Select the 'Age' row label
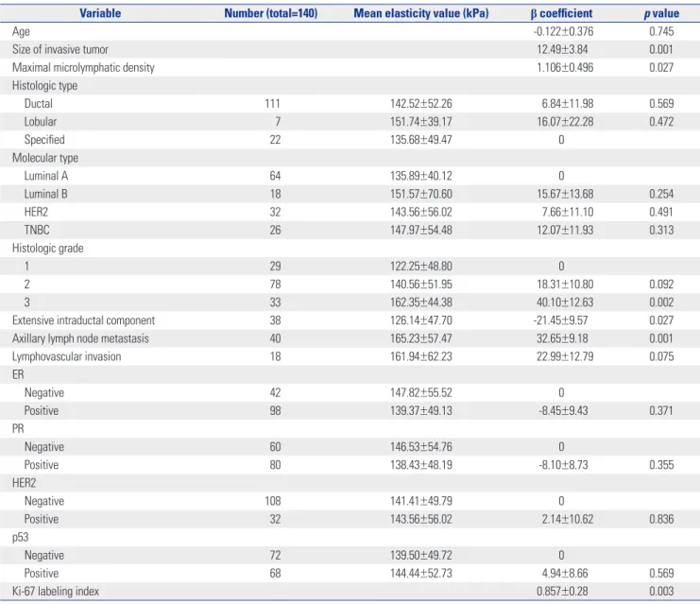This screenshot has width=700, height=604. click(x=21, y=32)
